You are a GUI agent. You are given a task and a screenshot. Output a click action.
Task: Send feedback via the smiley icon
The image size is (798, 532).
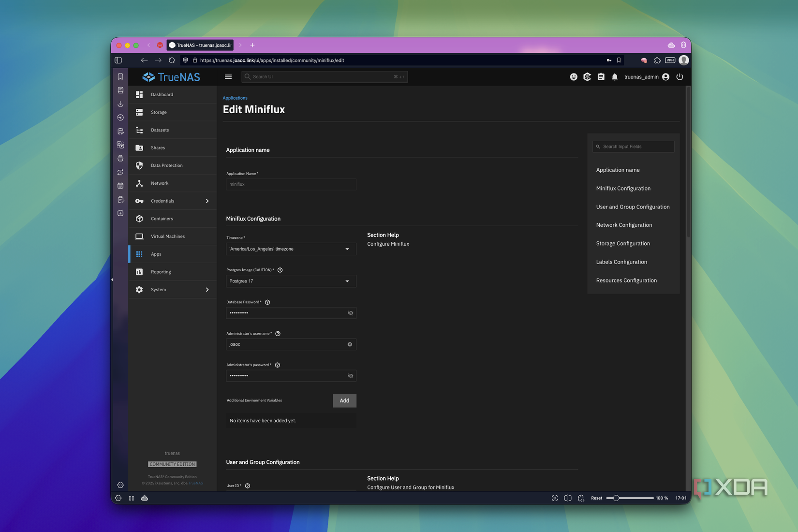[x=574, y=76]
